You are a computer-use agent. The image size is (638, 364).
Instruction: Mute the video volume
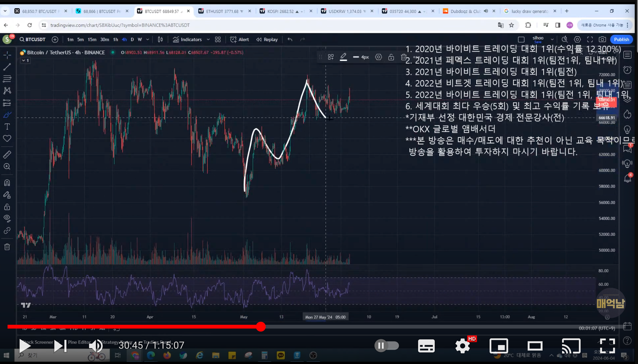point(96,346)
